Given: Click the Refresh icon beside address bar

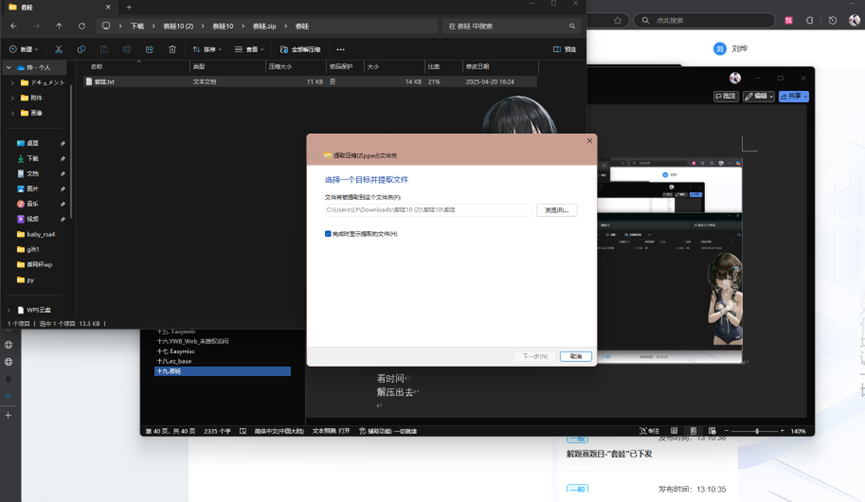Looking at the screenshot, I should click(82, 26).
